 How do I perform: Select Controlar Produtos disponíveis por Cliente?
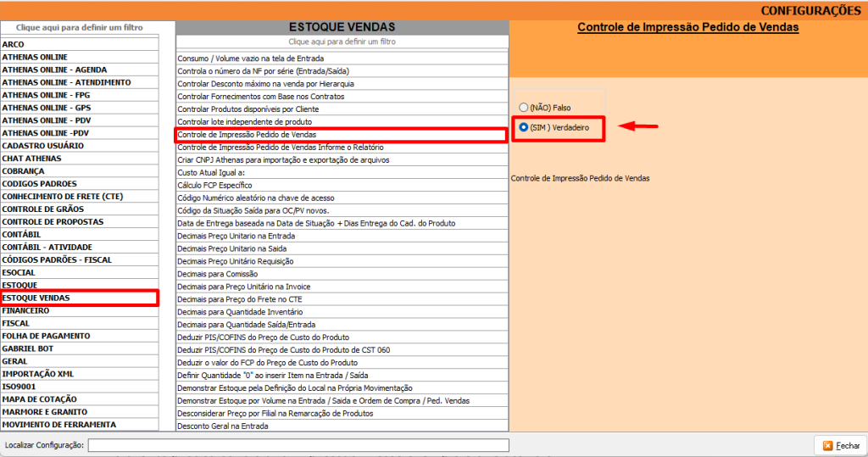click(x=342, y=109)
